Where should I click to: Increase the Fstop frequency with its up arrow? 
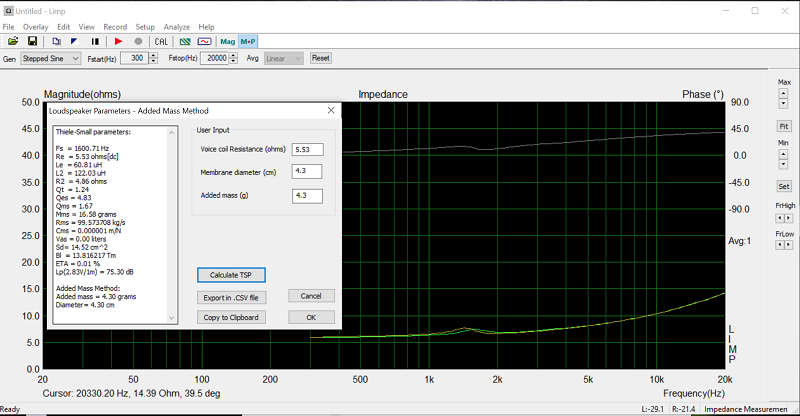(x=233, y=56)
